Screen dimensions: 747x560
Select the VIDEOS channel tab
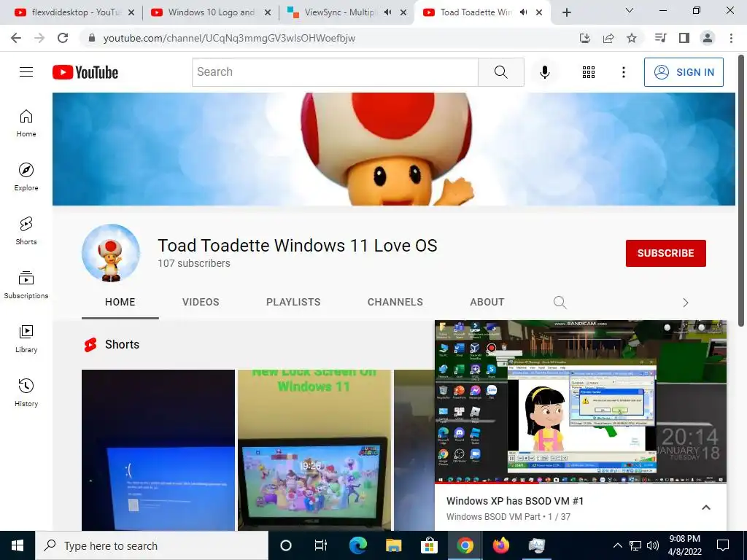[x=201, y=302]
